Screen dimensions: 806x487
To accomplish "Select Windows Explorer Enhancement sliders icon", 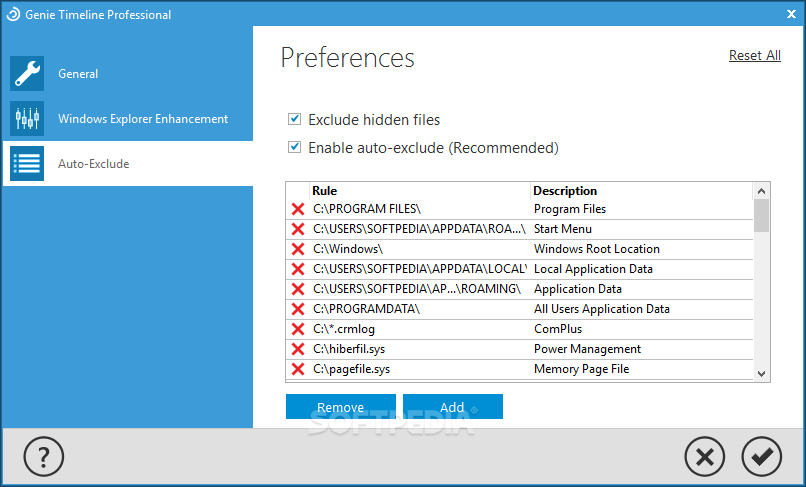I will 27,118.
